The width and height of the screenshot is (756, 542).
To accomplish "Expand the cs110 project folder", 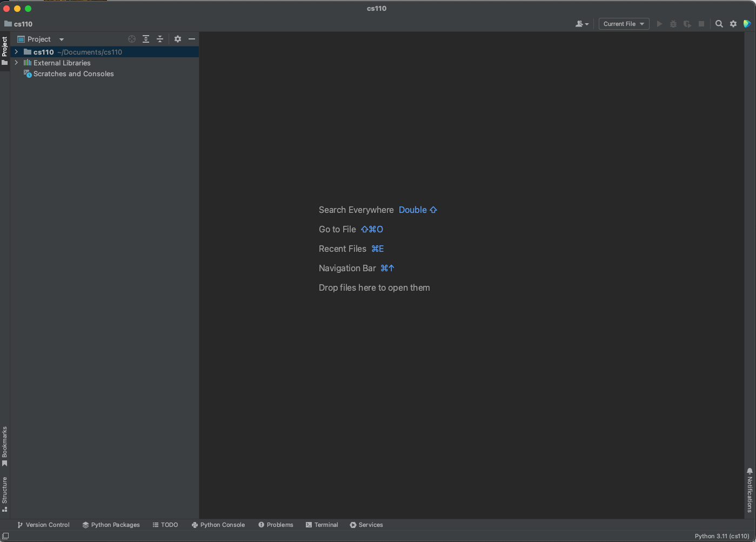I will (x=16, y=52).
